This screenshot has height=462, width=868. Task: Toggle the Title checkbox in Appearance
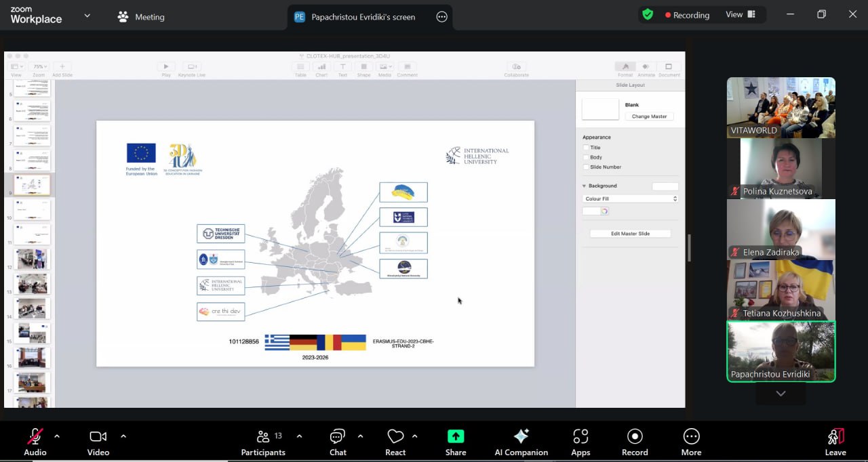coord(587,148)
